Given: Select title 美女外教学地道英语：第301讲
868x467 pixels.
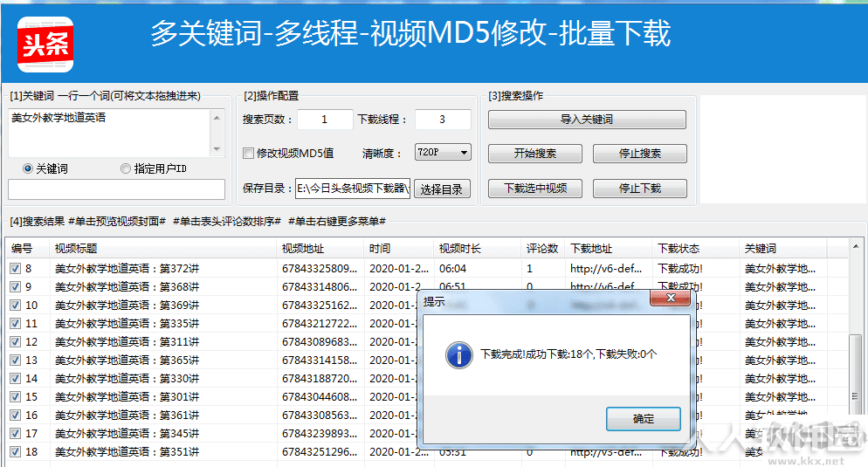Looking at the screenshot, I should tap(127, 396).
